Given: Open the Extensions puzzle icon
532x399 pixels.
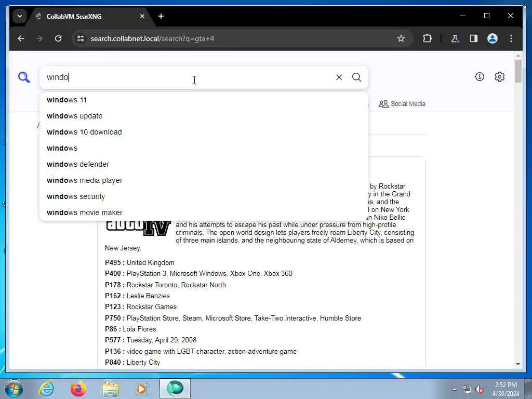Looking at the screenshot, I should (x=427, y=38).
